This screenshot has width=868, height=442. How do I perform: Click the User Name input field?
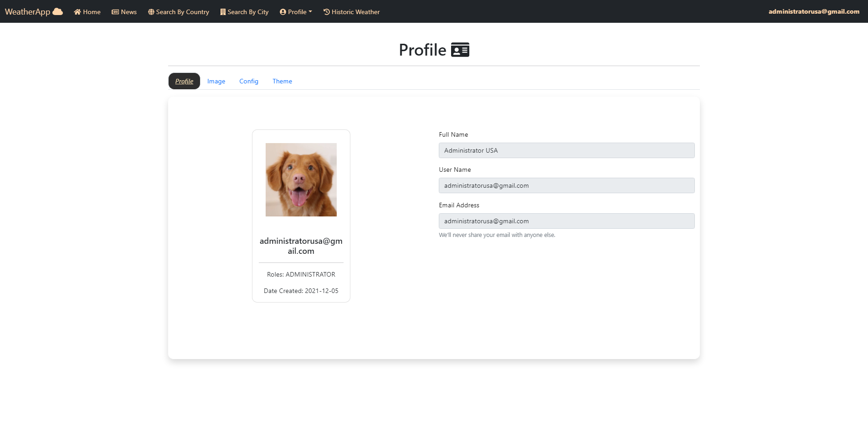pyautogui.click(x=566, y=185)
